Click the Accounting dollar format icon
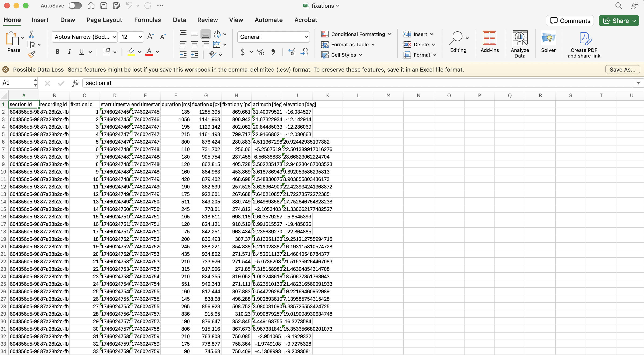Screen dimensions: 644x355 243,52
